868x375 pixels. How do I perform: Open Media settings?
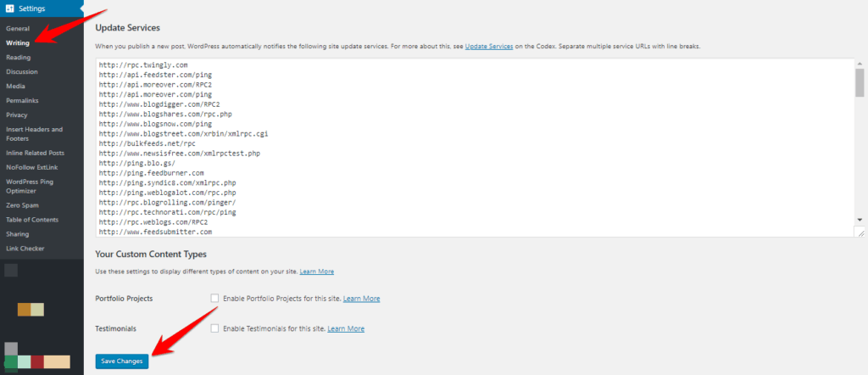click(15, 86)
